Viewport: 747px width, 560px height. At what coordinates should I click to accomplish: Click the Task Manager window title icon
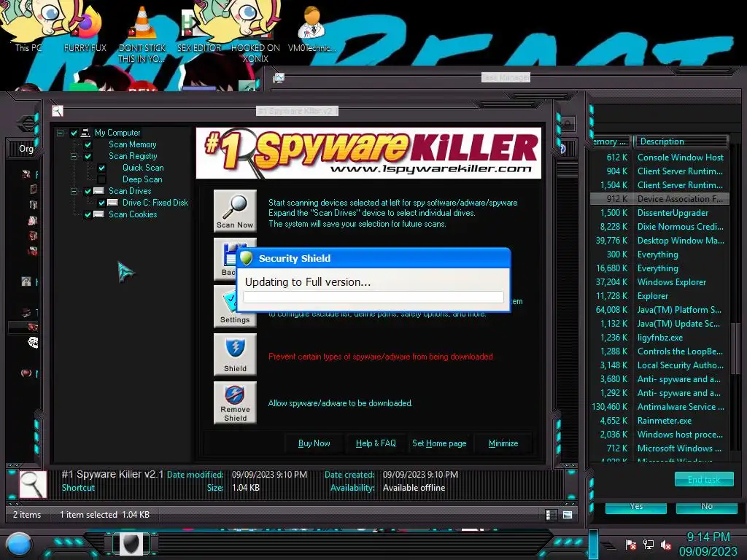[279, 77]
